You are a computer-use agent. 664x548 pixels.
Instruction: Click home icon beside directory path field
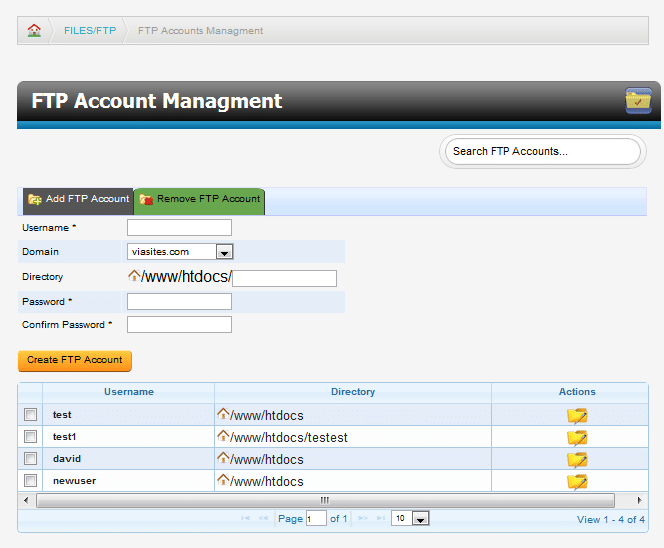[134, 276]
